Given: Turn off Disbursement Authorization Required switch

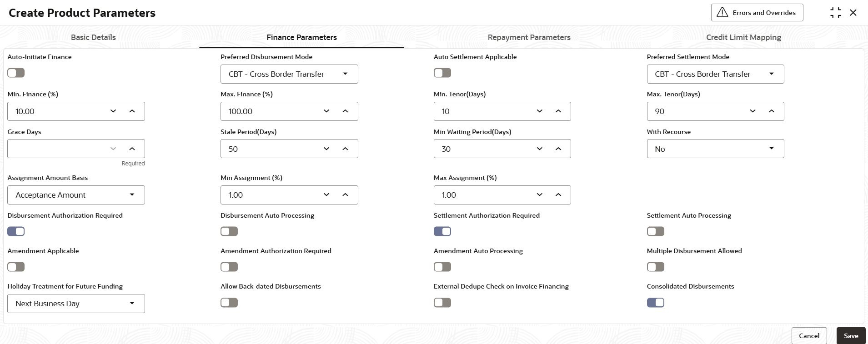Looking at the screenshot, I should pyautogui.click(x=16, y=231).
